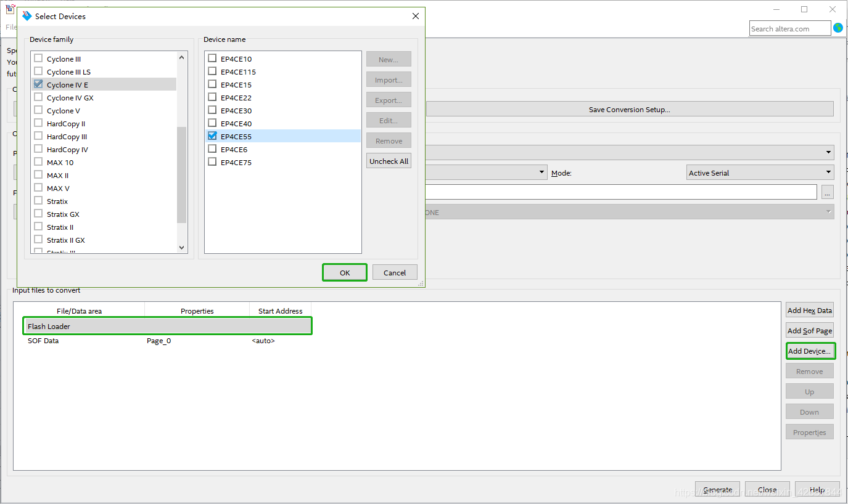The width and height of the screenshot is (848, 504).
Task: Check the MAX V device family
Action: 38,188
